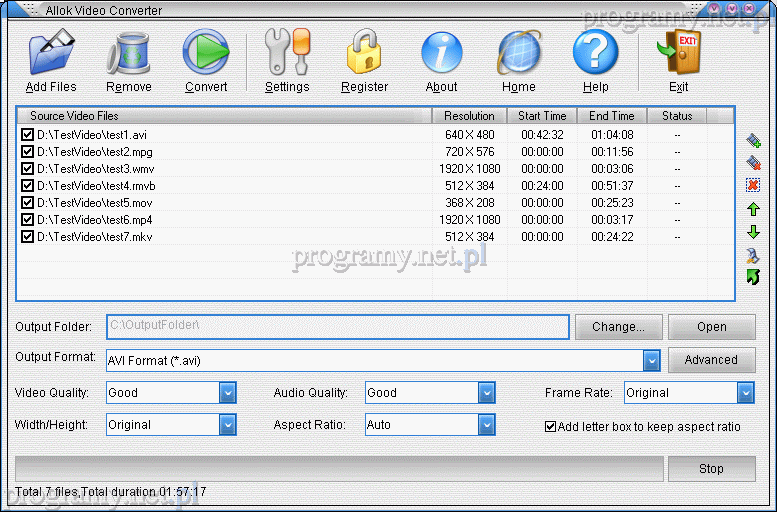The height and width of the screenshot is (512, 777).
Task: Open Help with the question mark icon
Action: pyautogui.click(x=595, y=53)
